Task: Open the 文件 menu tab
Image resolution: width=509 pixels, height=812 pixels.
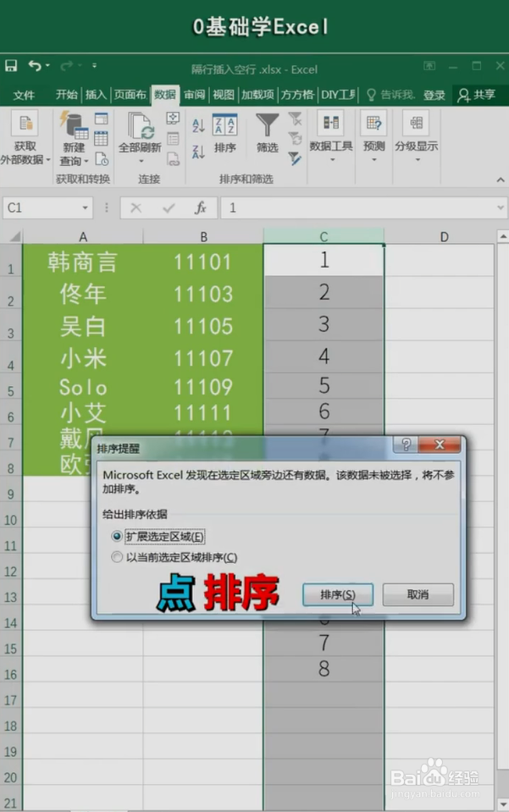Action: pos(24,95)
